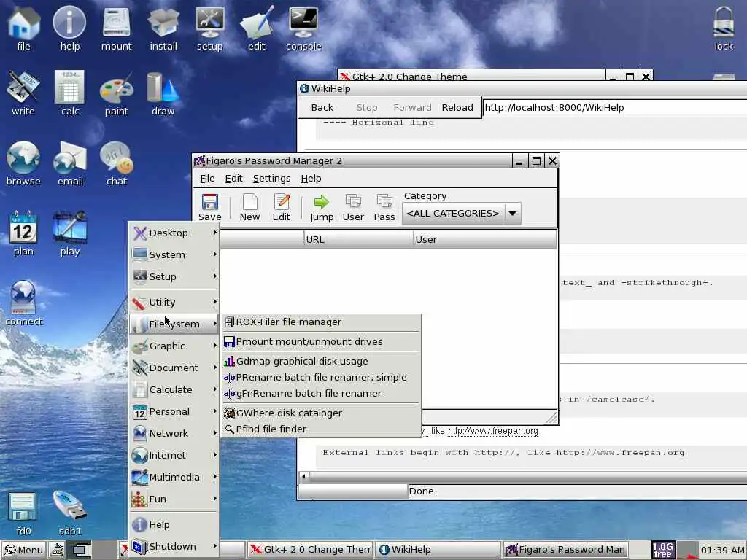
Task: Open the install desktop icon
Action: (163, 28)
